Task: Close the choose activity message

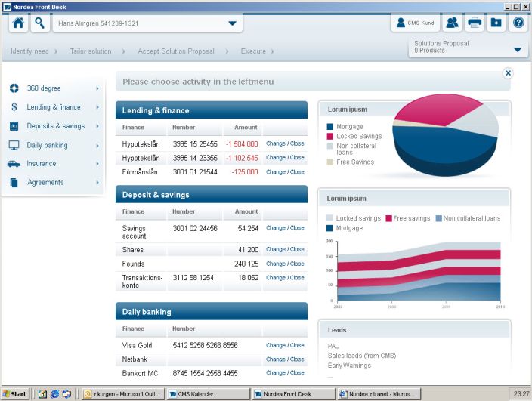Action: click(508, 73)
